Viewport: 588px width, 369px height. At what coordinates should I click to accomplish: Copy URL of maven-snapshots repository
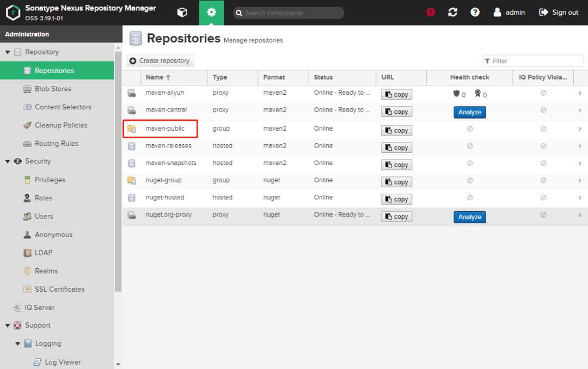[x=397, y=165]
